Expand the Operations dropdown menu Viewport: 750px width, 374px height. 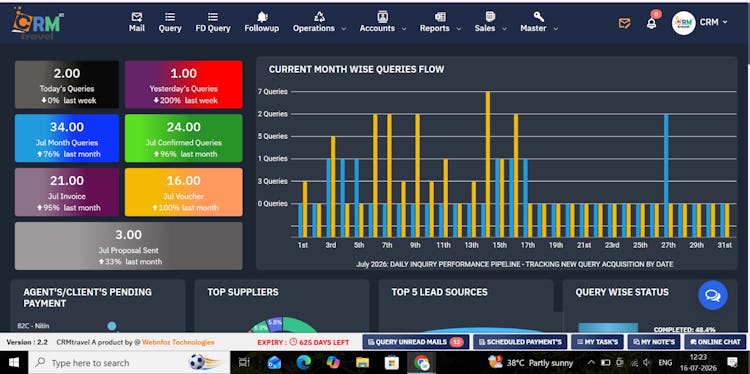click(320, 22)
